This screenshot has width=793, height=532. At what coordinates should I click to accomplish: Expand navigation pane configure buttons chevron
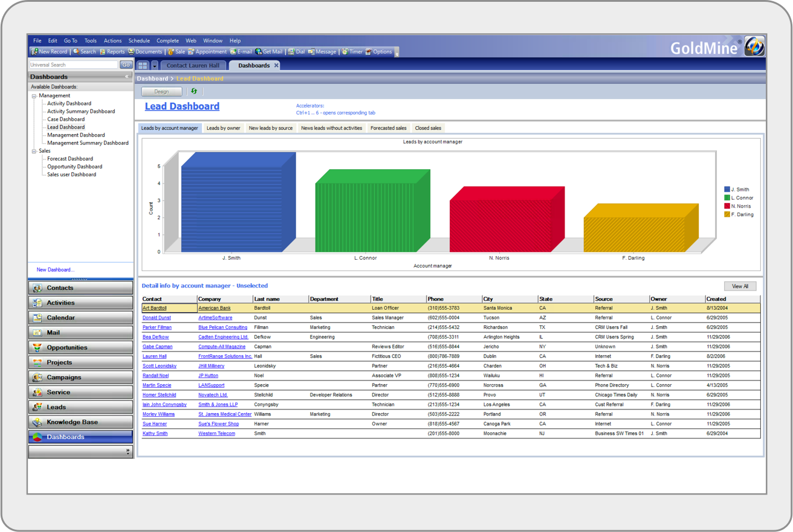pyautogui.click(x=128, y=451)
